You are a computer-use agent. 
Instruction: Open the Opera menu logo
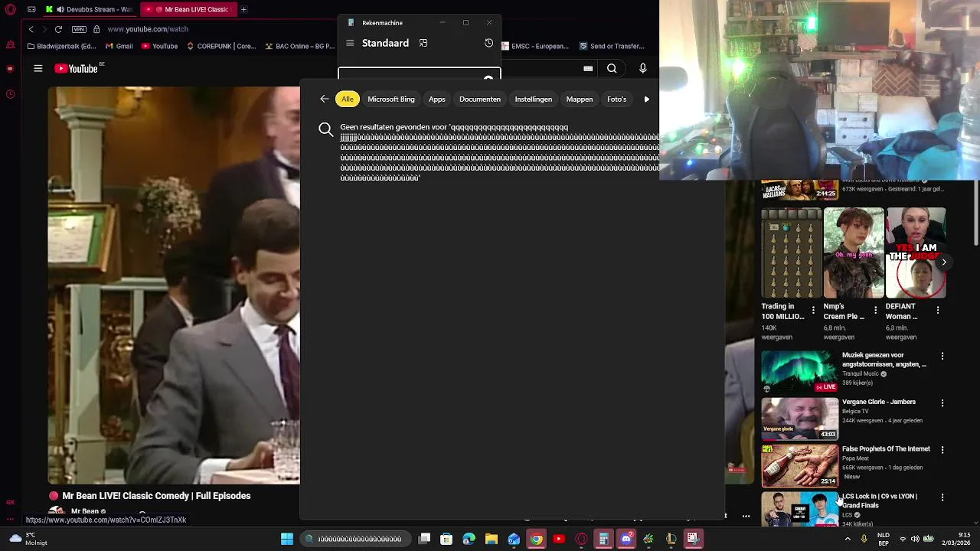coord(10,9)
